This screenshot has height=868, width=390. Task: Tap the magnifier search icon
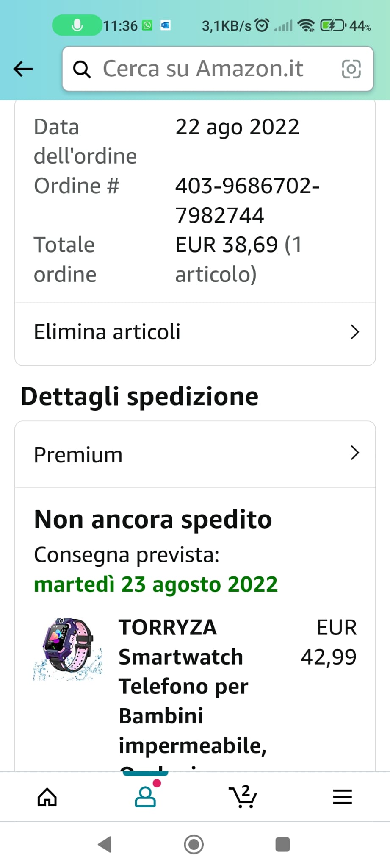[x=82, y=69]
